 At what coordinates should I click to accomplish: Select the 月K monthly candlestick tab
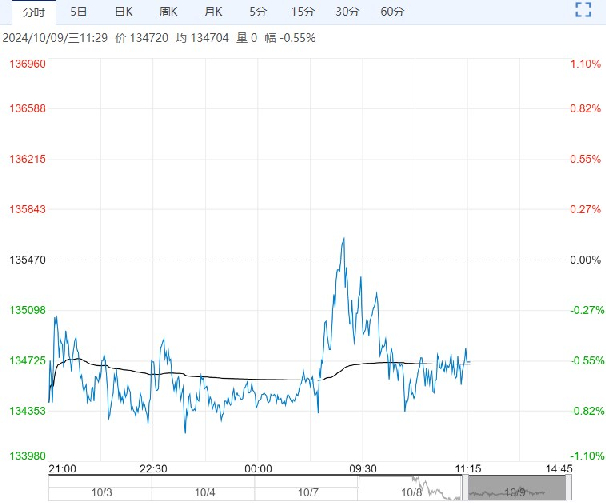click(213, 12)
